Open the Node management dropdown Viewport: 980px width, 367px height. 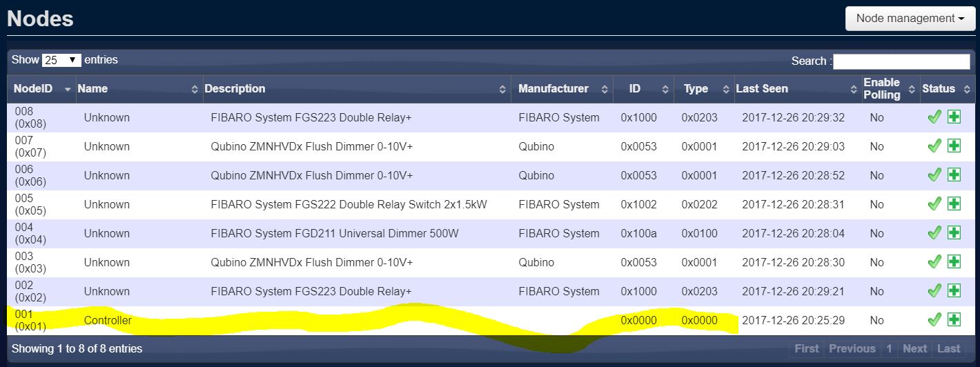910,19
